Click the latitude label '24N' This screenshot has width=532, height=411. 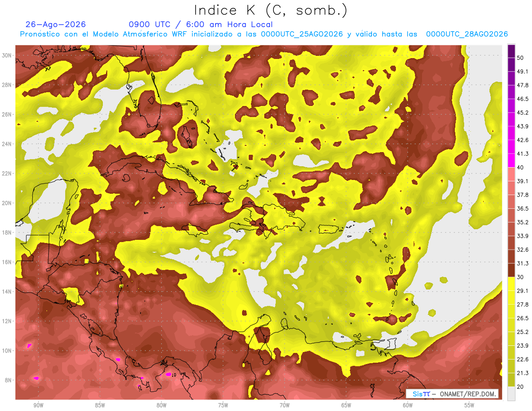tap(7, 144)
